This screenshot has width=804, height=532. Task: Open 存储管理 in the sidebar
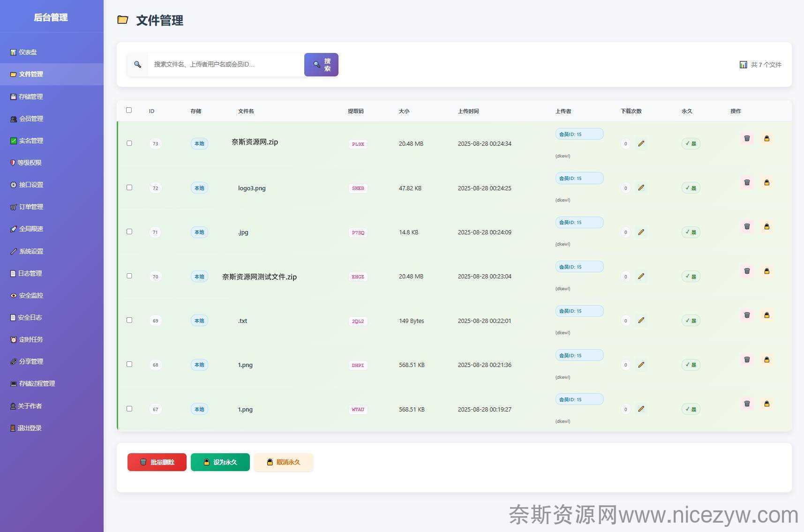(x=31, y=97)
